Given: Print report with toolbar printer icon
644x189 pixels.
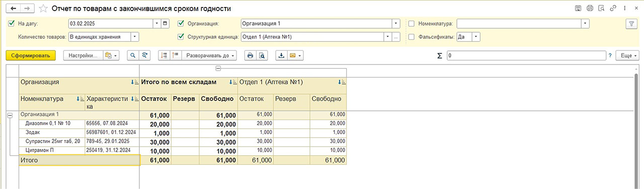Looking at the screenshot, I should 250,55.
